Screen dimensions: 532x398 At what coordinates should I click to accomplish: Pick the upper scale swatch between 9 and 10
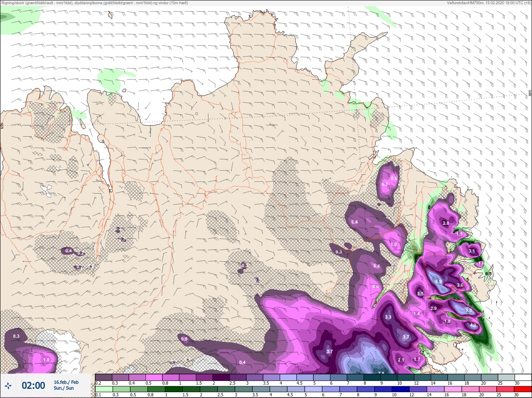click(x=389, y=378)
